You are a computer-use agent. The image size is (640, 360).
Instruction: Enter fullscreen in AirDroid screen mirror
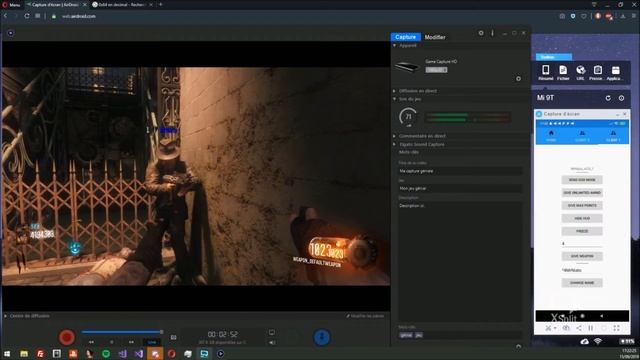(616, 328)
